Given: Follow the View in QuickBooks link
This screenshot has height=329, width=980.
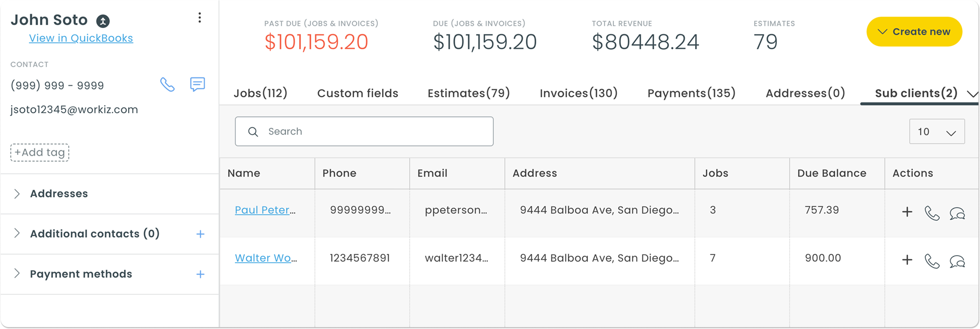Looking at the screenshot, I should [81, 38].
